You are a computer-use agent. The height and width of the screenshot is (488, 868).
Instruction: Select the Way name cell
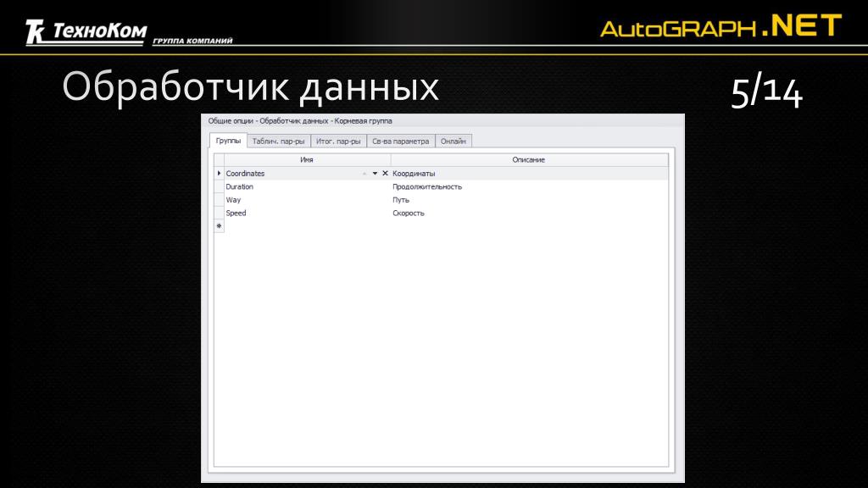tap(307, 200)
